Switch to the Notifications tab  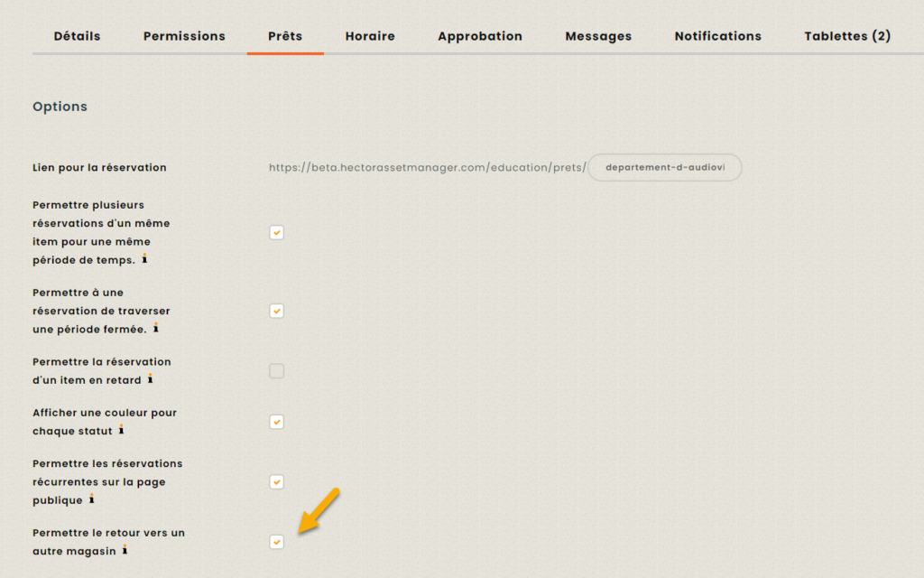[718, 36]
